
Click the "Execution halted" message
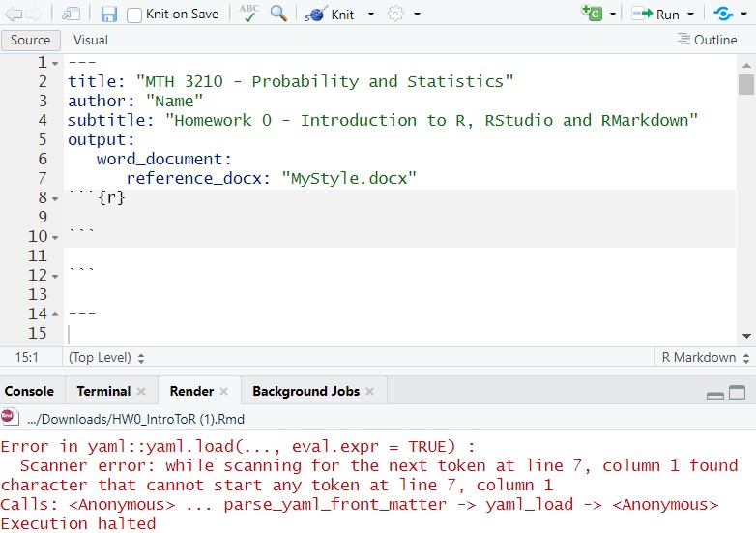78,523
